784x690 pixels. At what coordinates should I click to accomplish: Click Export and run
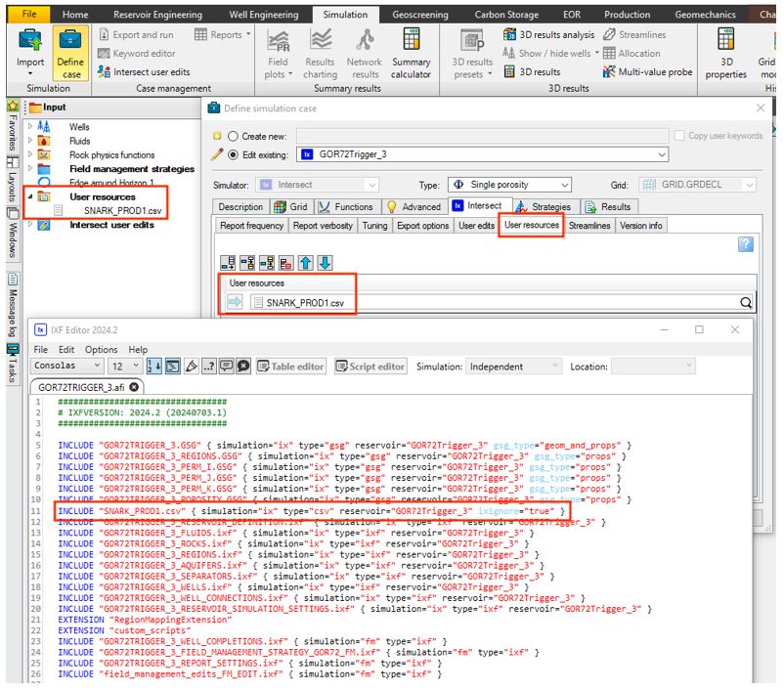136,35
